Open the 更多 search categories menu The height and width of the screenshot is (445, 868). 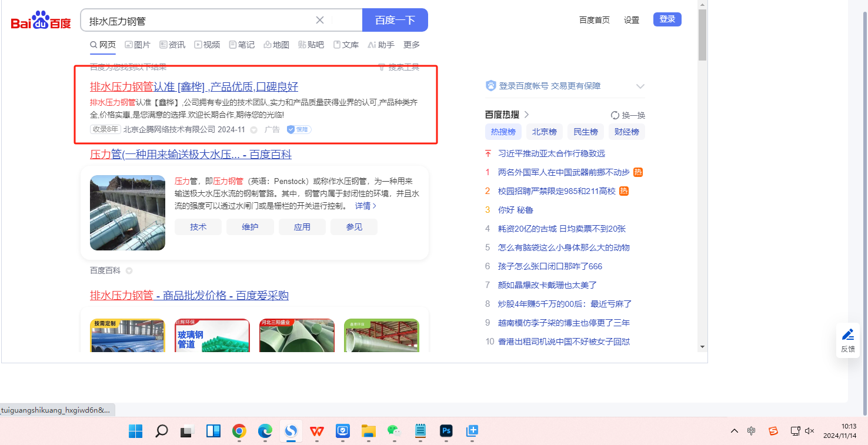click(x=411, y=45)
